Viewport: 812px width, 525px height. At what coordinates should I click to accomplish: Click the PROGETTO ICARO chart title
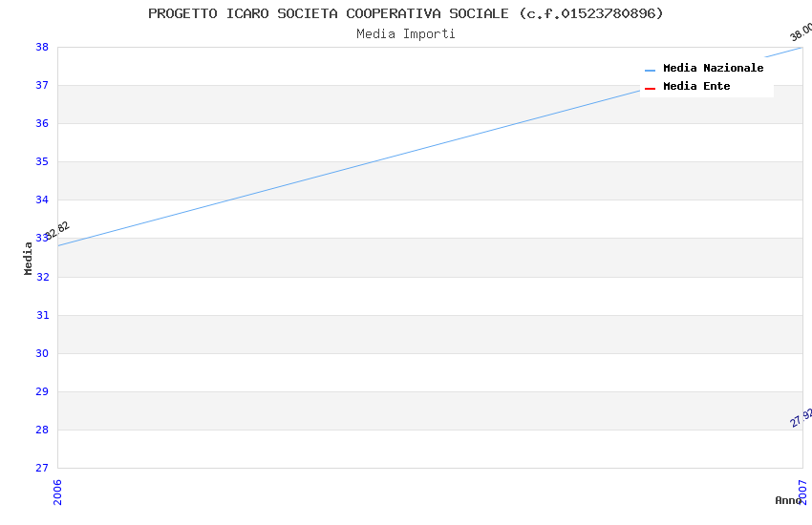(406, 13)
